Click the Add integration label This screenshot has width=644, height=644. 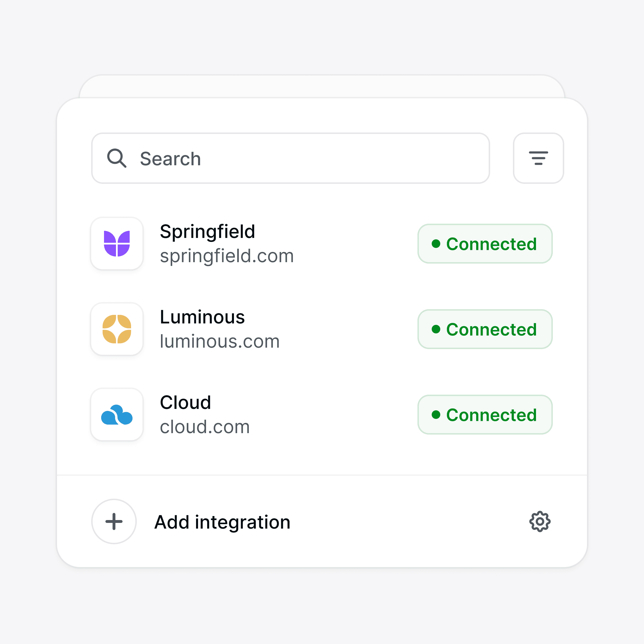pos(222,522)
